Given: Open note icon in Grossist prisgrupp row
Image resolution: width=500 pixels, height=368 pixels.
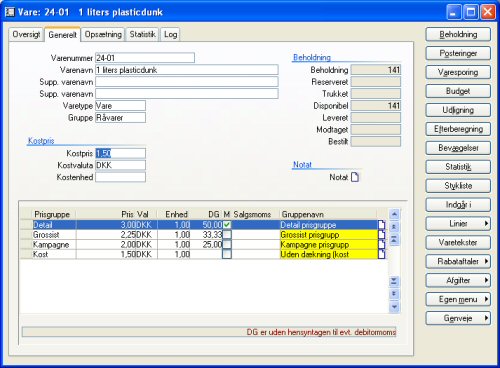Looking at the screenshot, I should coord(382,235).
